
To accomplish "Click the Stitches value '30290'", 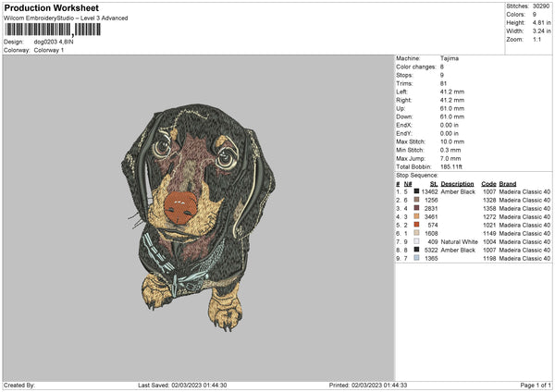I will pyautogui.click(x=541, y=6).
